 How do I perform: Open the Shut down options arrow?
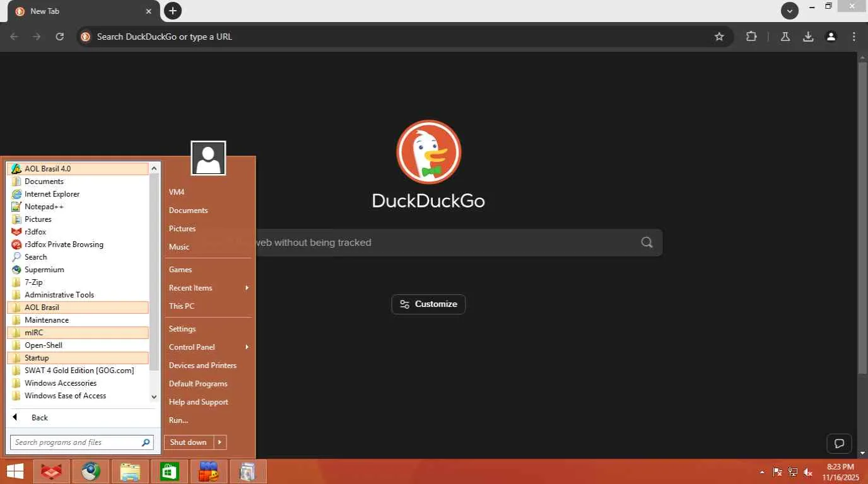tap(220, 442)
